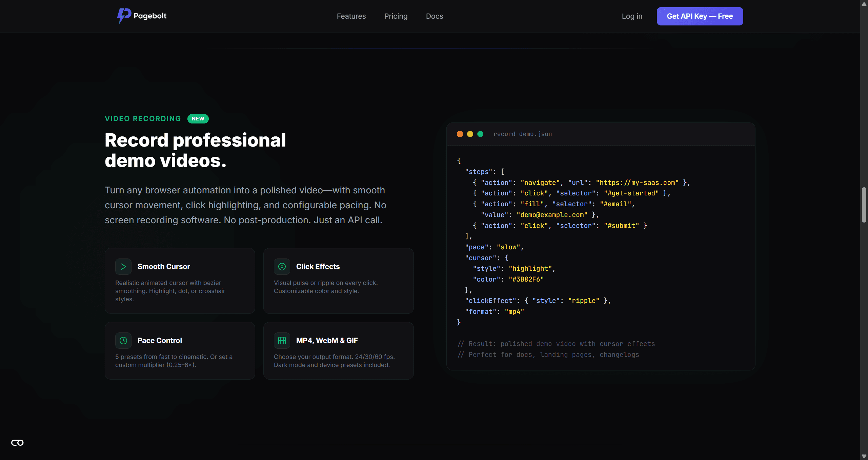Viewport: 868px width, 460px height.
Task: Click the green dot on the code window
Action: point(480,134)
